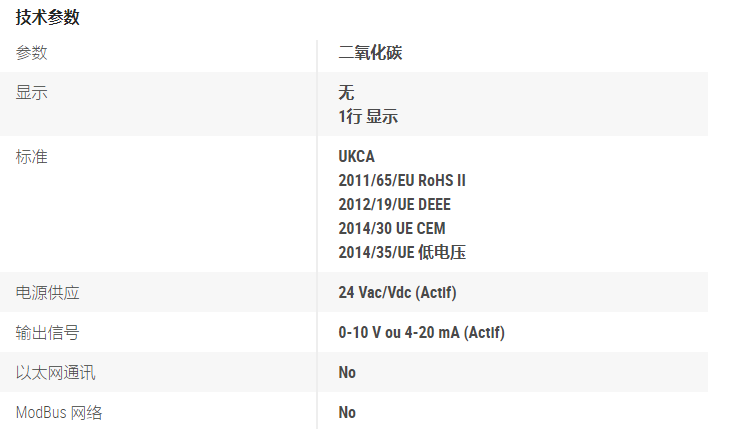Click the 24 Vac/Vdc (Actif) value
The height and width of the screenshot is (429, 750).
(398, 293)
